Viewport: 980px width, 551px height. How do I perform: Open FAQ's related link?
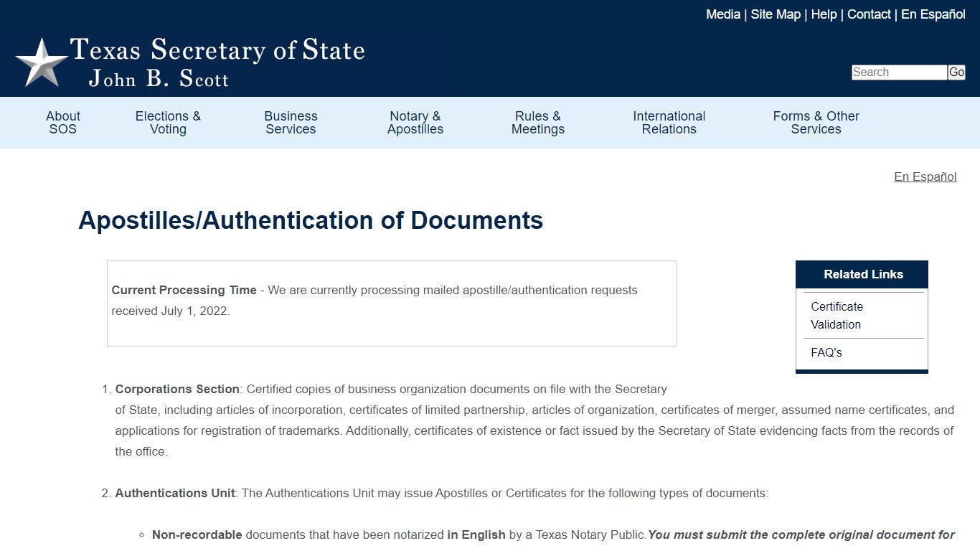click(826, 352)
